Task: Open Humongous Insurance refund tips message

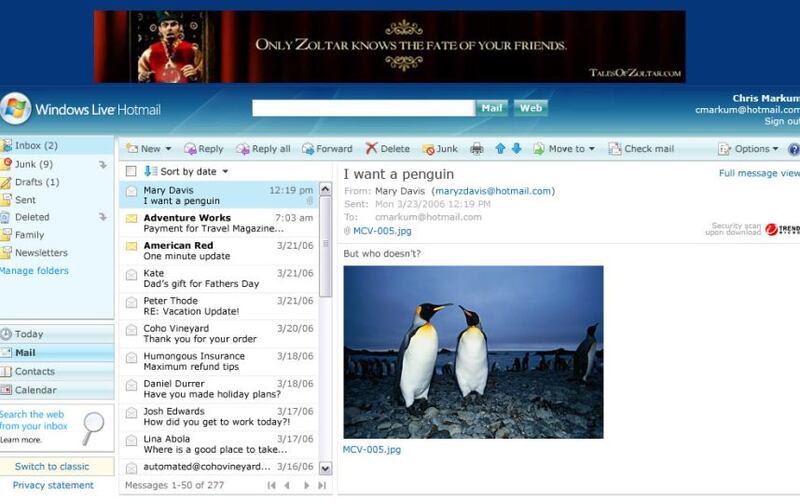Action: [219, 361]
